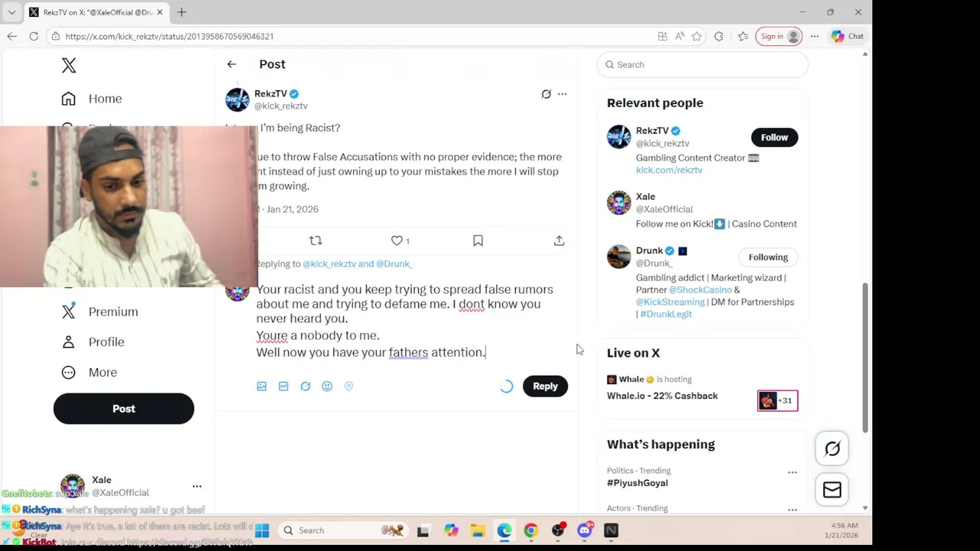Open Xale's avatar in Relevant people
This screenshot has height=551, width=980.
pos(619,203)
